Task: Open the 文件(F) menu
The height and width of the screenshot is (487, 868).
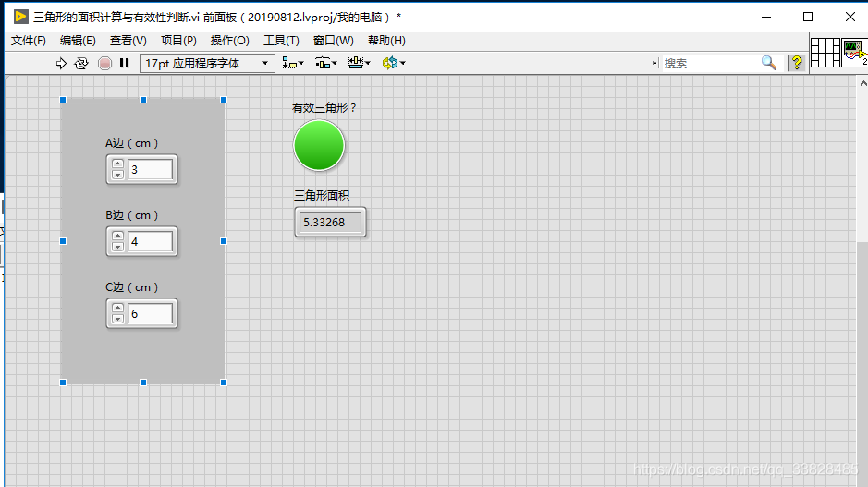Action: (29, 41)
